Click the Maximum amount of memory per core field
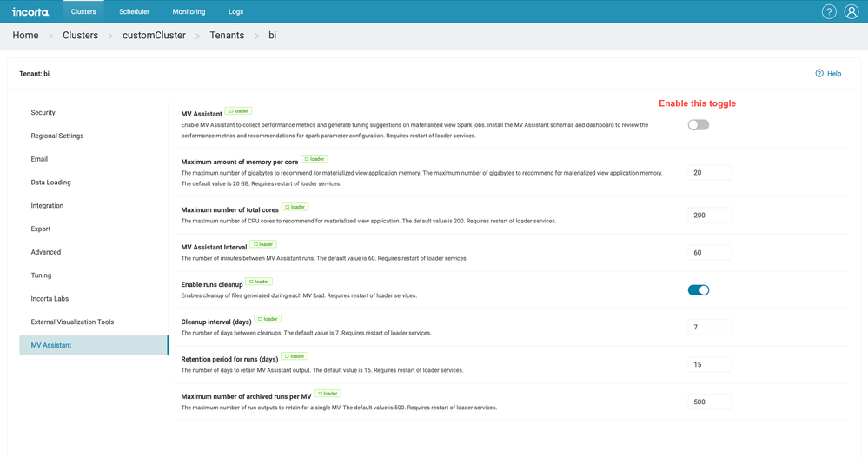Screen dimensions: 868x458 click(709, 173)
